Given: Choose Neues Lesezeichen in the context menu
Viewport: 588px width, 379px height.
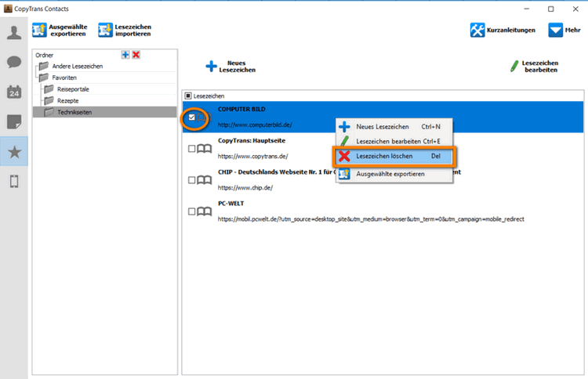Looking at the screenshot, I should point(394,127).
